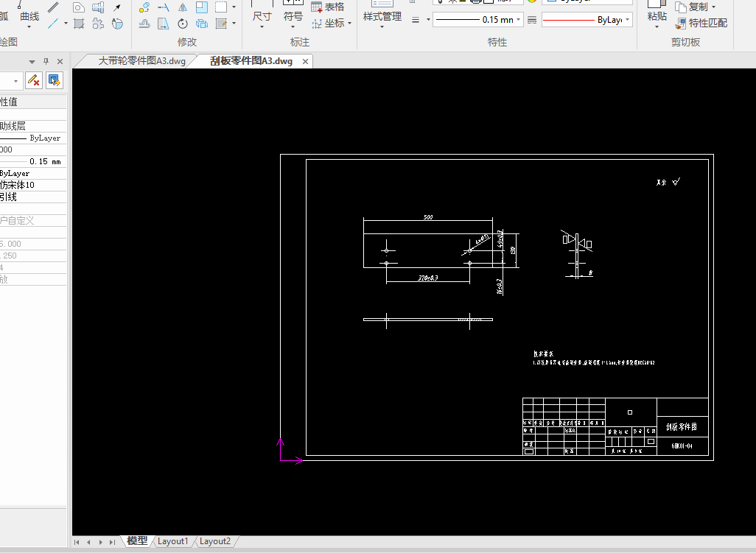Viewport: 756px width, 553px height.
Task: Close the 刮板零件图A3.dwg document tab
Action: pyautogui.click(x=305, y=61)
